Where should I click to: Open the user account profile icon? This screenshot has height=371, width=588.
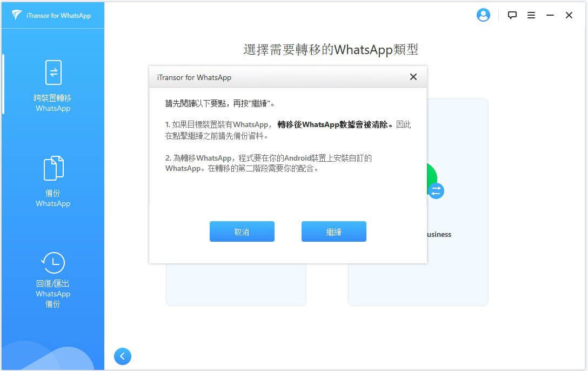[x=483, y=15]
